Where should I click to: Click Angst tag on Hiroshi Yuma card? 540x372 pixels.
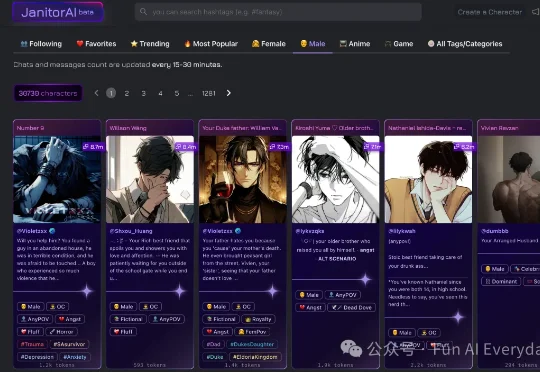pyautogui.click(x=310, y=308)
